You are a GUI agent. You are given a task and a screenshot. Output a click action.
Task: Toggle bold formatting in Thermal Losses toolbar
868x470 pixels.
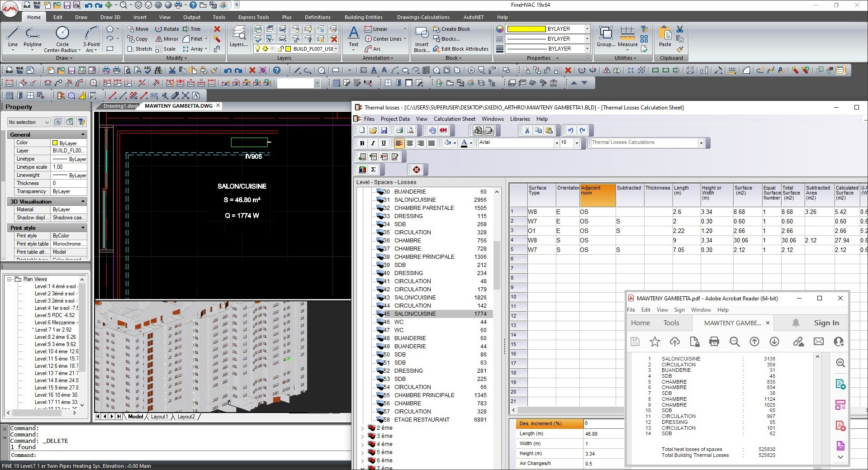(362, 143)
